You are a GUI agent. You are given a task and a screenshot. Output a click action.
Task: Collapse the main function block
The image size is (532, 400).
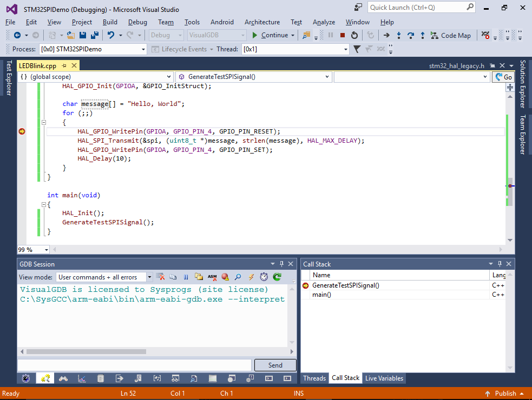[44, 204]
